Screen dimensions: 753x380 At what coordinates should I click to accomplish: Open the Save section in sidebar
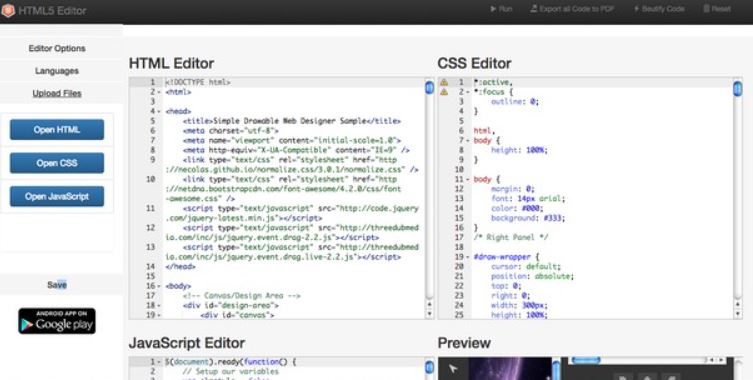(57, 285)
